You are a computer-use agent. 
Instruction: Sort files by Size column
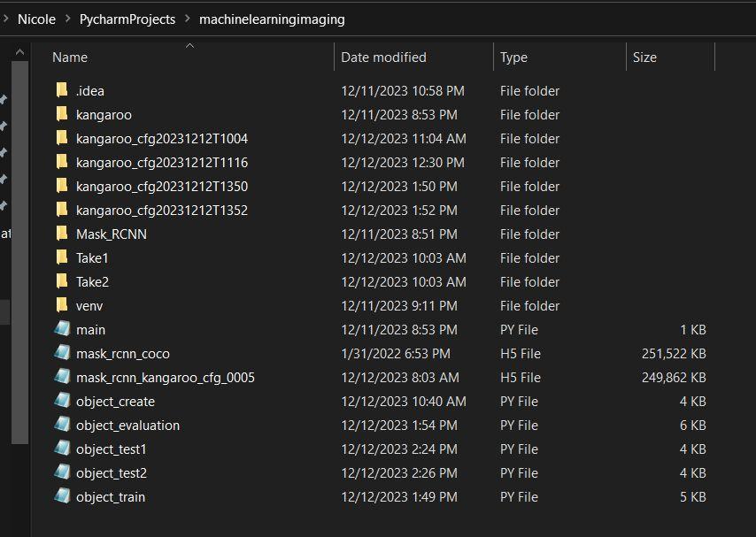644,58
